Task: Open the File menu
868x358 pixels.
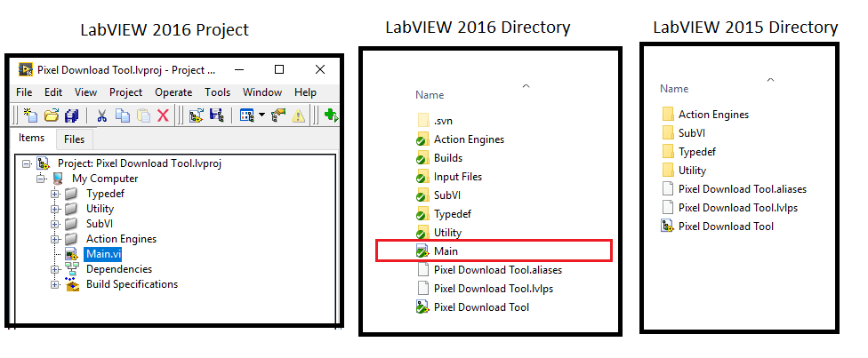Action: pyautogui.click(x=24, y=92)
